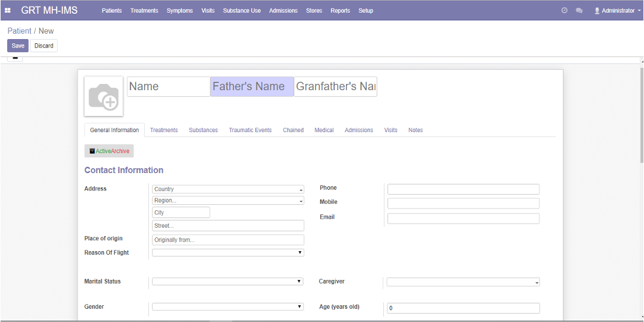This screenshot has height=322, width=644.
Task: Open the Region dropdown
Action: pos(228,201)
